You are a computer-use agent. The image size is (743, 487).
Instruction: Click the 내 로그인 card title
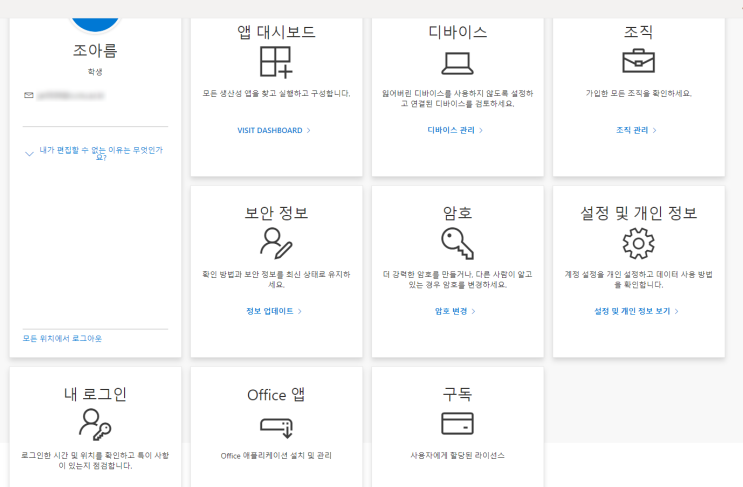click(x=95, y=394)
